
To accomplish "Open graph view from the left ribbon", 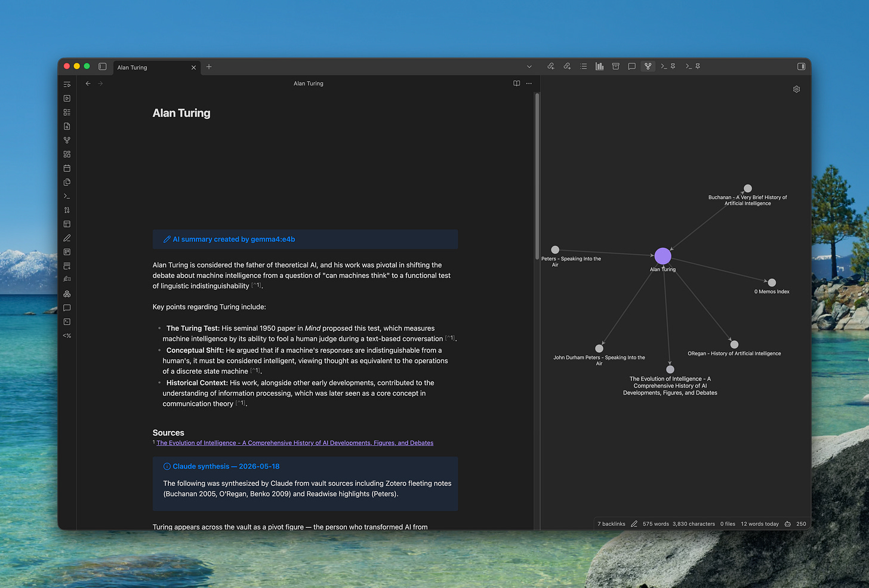I will 67,140.
